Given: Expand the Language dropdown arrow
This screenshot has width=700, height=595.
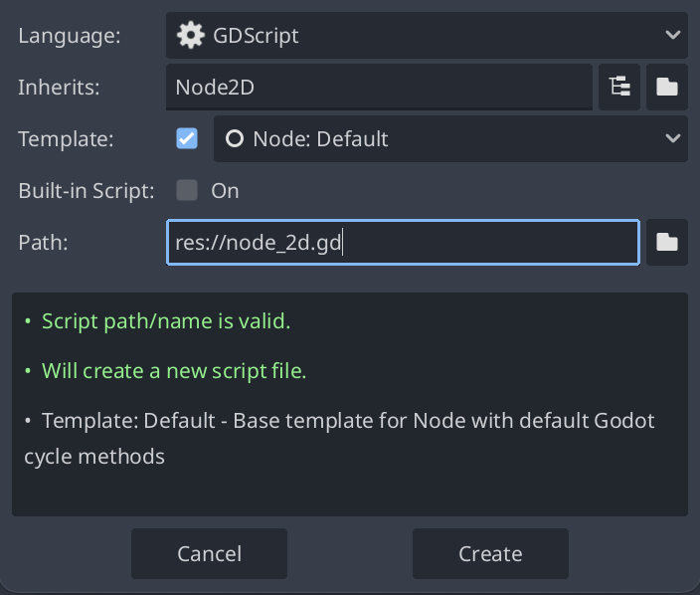Looking at the screenshot, I should click(x=673, y=35).
